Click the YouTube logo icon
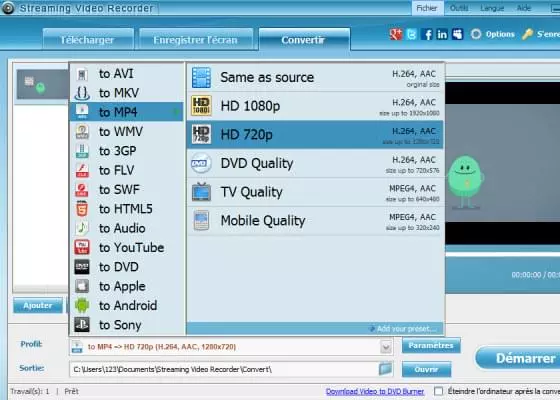This screenshot has width=560, height=400. 82,248
